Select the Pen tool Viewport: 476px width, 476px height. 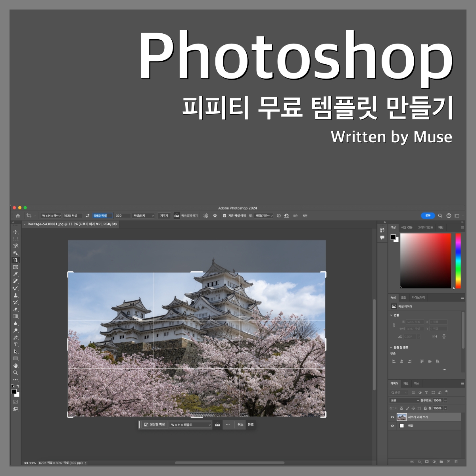point(15,338)
